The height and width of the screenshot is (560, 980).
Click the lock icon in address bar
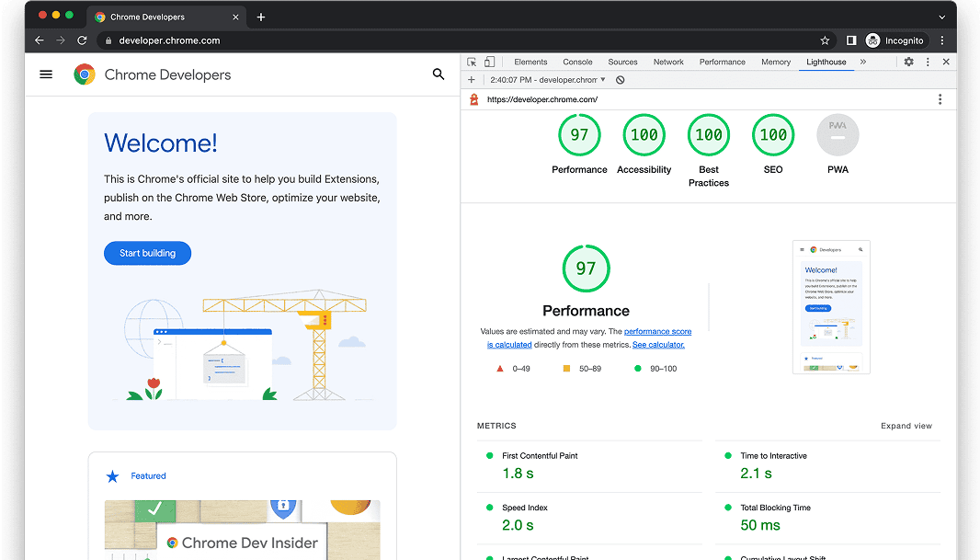pyautogui.click(x=108, y=40)
